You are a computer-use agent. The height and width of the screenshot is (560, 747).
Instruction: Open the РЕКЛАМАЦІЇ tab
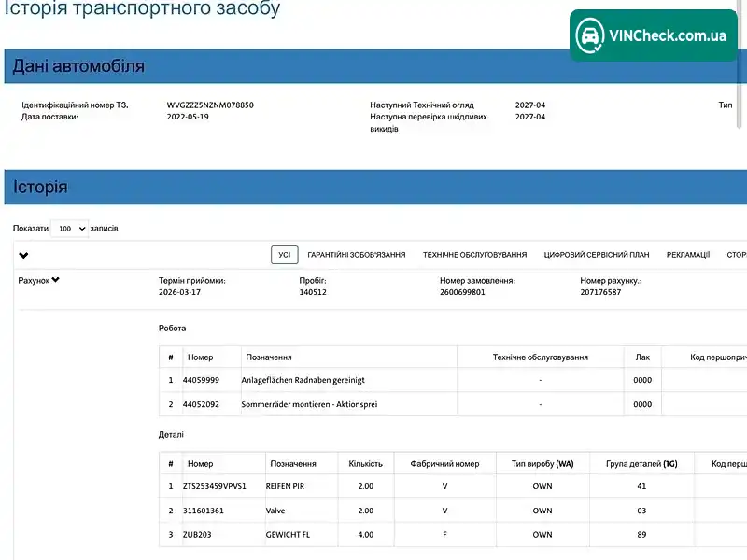(688, 255)
